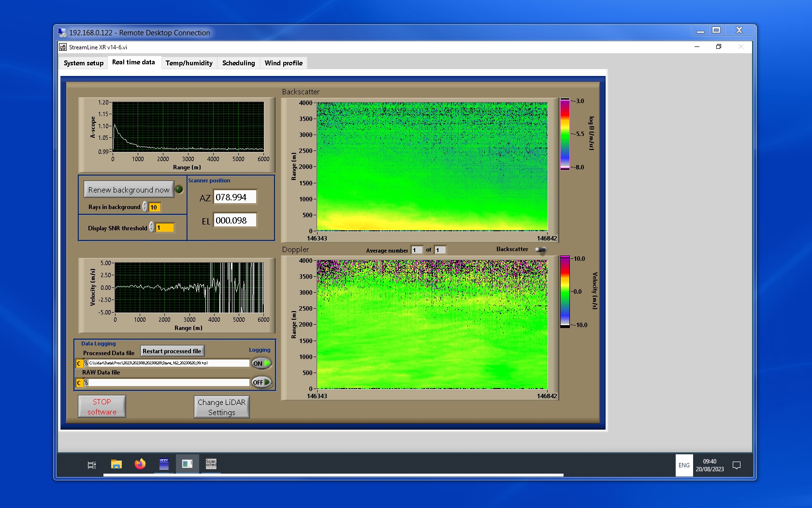This screenshot has width=812, height=508.
Task: Open the System setup tab
Action: (84, 63)
